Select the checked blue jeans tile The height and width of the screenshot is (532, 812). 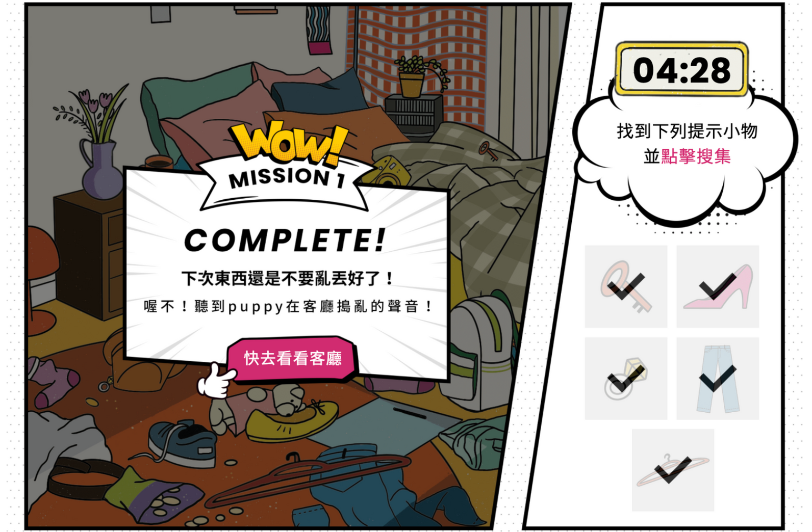718,379
